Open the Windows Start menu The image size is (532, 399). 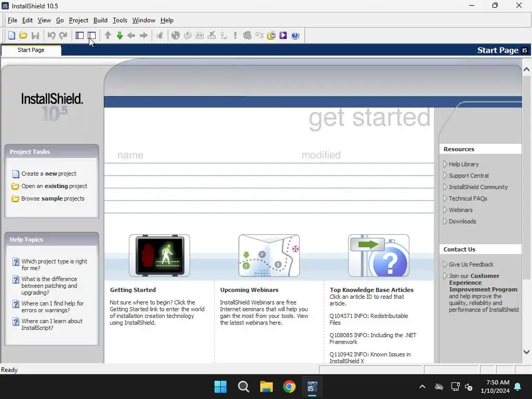(x=220, y=387)
